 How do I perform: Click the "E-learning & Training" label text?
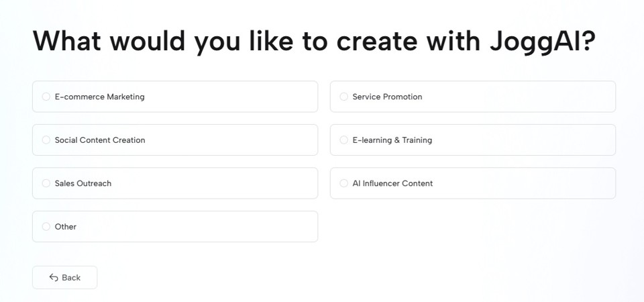[x=392, y=140]
